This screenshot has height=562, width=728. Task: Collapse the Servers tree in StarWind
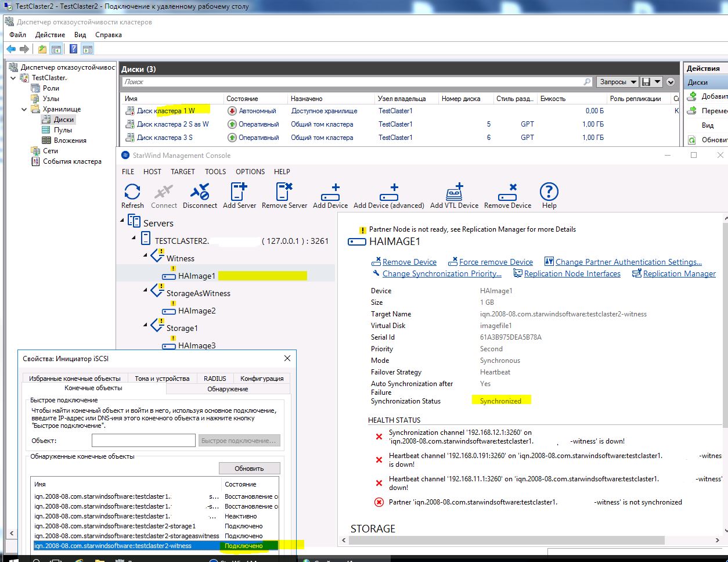pyautogui.click(x=122, y=221)
